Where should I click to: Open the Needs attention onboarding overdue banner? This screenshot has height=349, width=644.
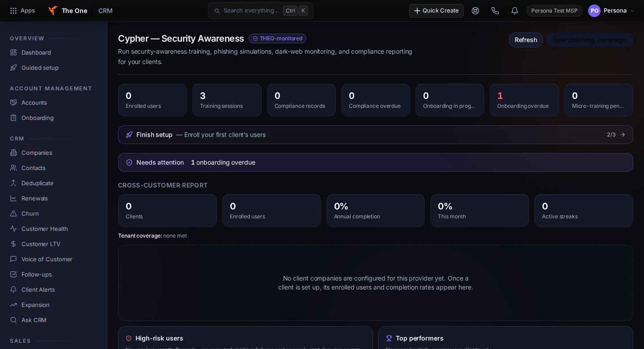376,162
